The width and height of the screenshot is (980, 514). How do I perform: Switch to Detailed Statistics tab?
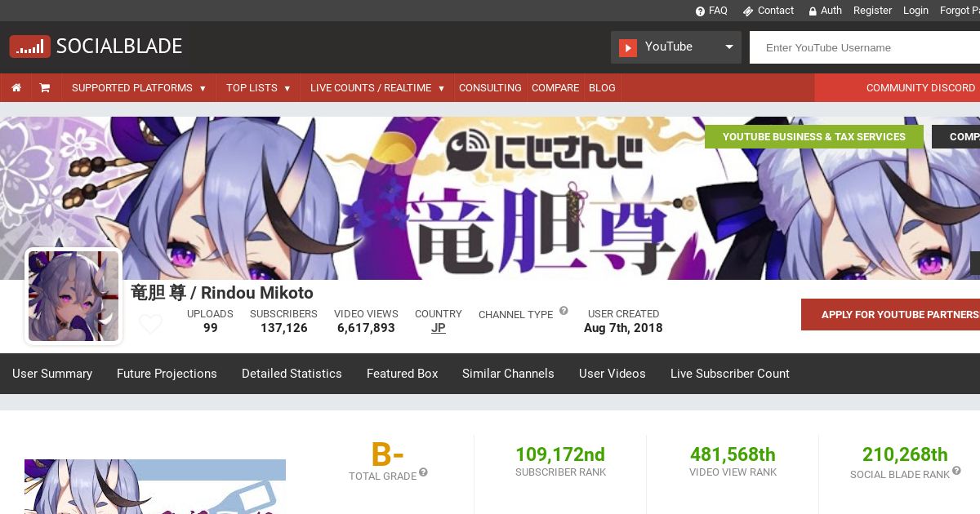[x=292, y=374]
